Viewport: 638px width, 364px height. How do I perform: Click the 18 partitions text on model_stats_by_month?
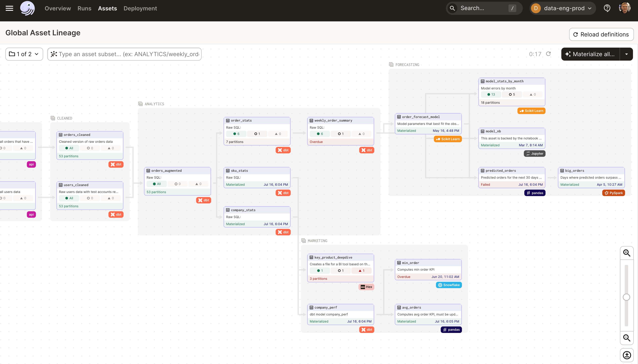point(490,102)
